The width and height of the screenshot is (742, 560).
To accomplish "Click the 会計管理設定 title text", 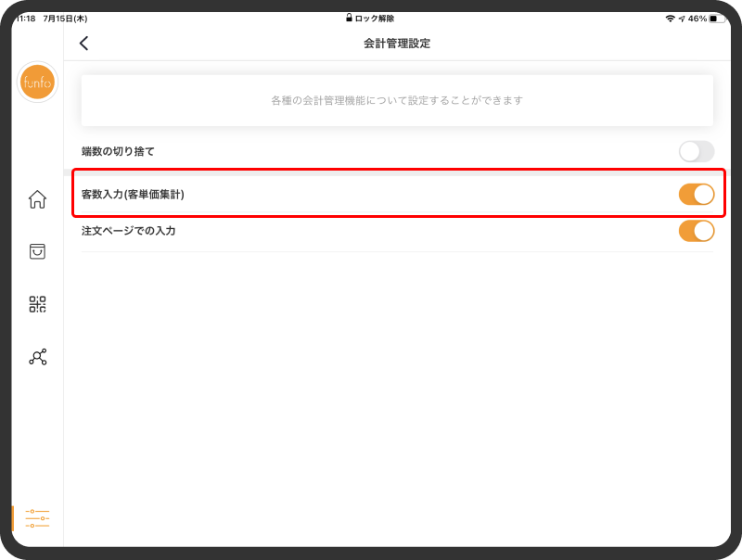I will pos(397,44).
